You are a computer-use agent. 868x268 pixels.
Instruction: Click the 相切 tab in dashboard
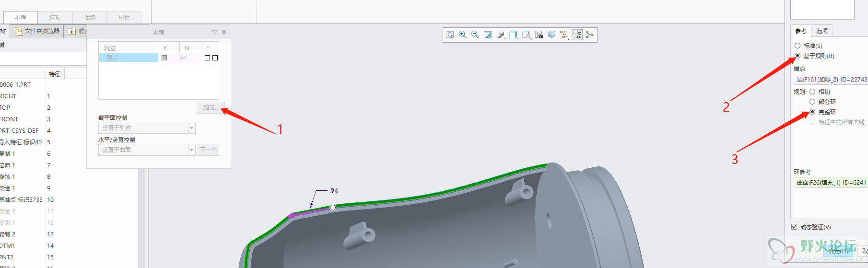[89, 17]
